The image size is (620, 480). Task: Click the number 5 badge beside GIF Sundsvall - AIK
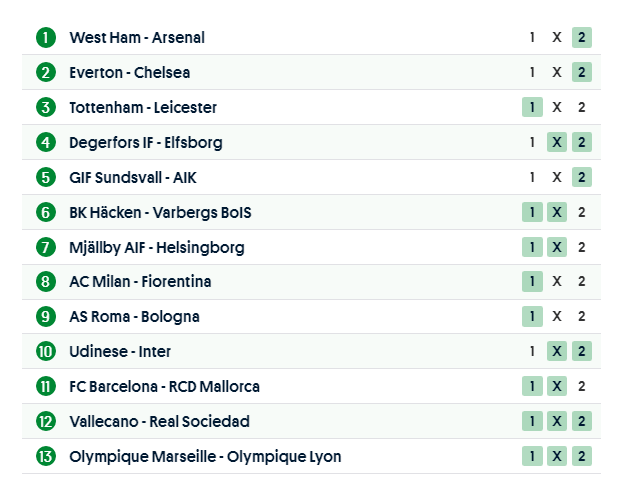tap(46, 177)
